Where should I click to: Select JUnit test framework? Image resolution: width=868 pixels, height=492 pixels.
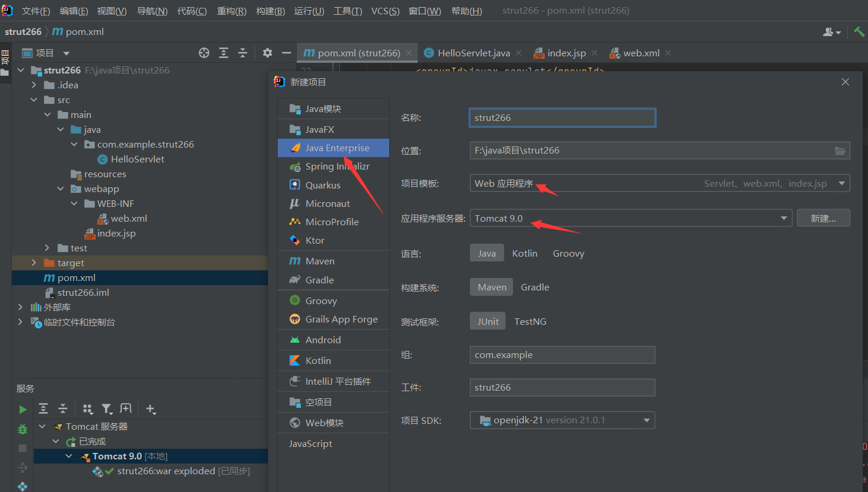tap(488, 321)
